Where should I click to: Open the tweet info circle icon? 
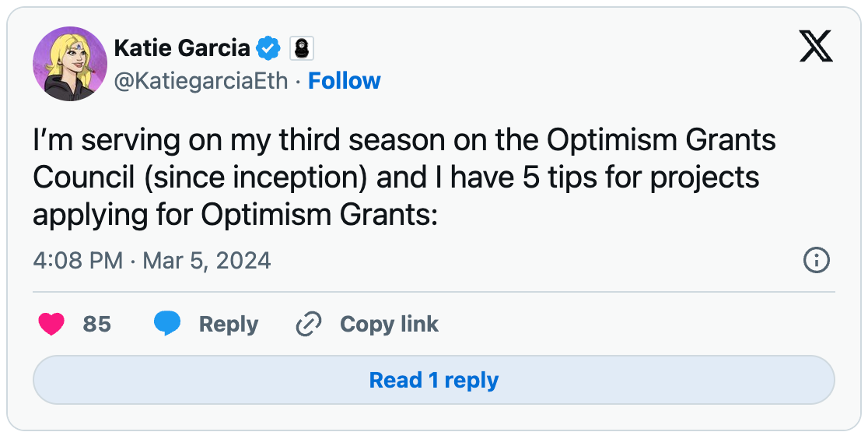817,260
